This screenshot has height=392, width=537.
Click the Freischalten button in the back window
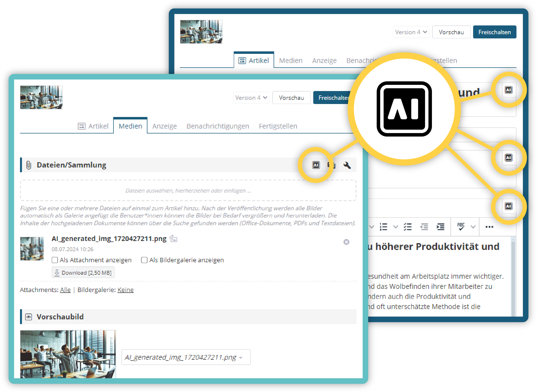(x=495, y=32)
